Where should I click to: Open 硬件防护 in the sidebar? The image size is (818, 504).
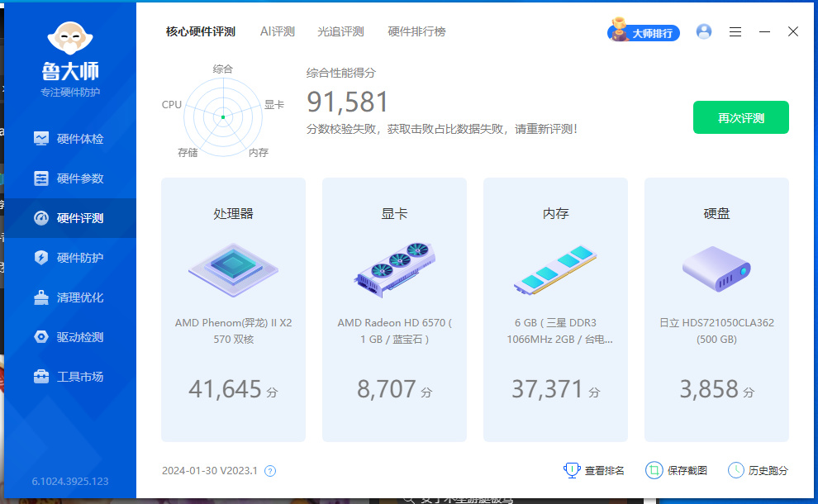[x=70, y=258]
